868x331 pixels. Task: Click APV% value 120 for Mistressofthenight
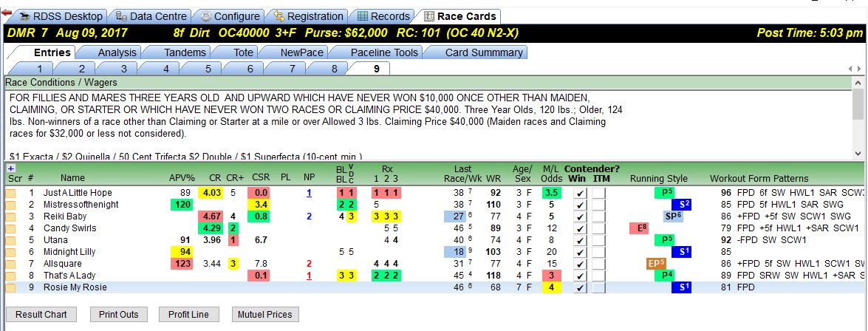pyautogui.click(x=182, y=205)
